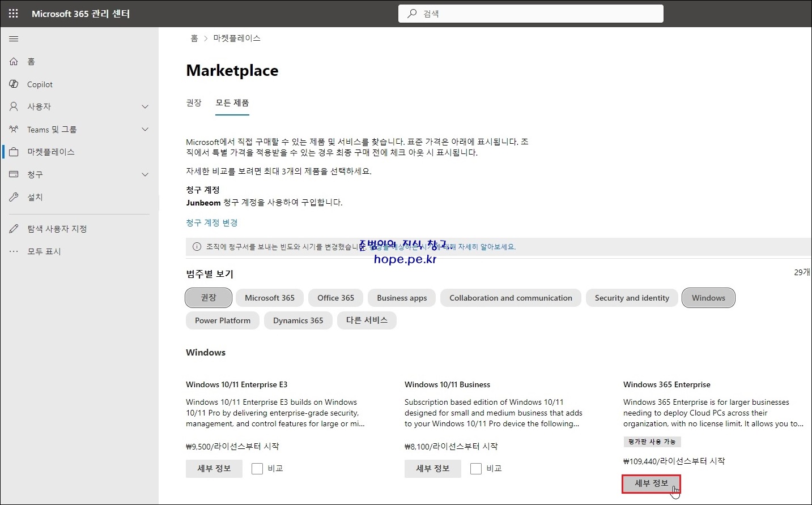Filter by Security and identity category
Screen dimensions: 812x505
[x=632, y=298]
